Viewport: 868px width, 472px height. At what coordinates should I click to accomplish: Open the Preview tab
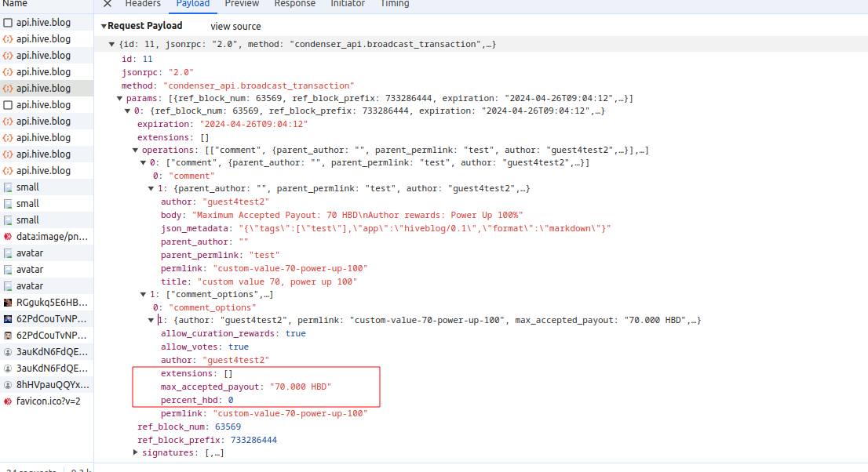(x=242, y=4)
